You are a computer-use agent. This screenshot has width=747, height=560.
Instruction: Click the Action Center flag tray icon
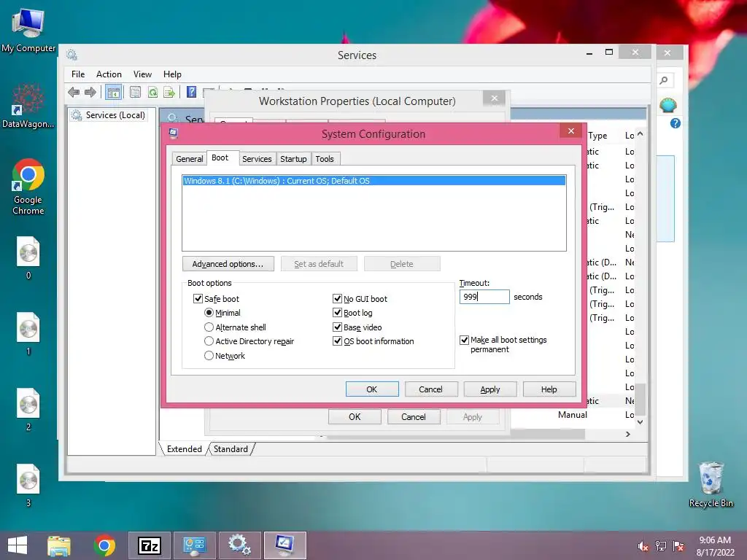point(678,546)
